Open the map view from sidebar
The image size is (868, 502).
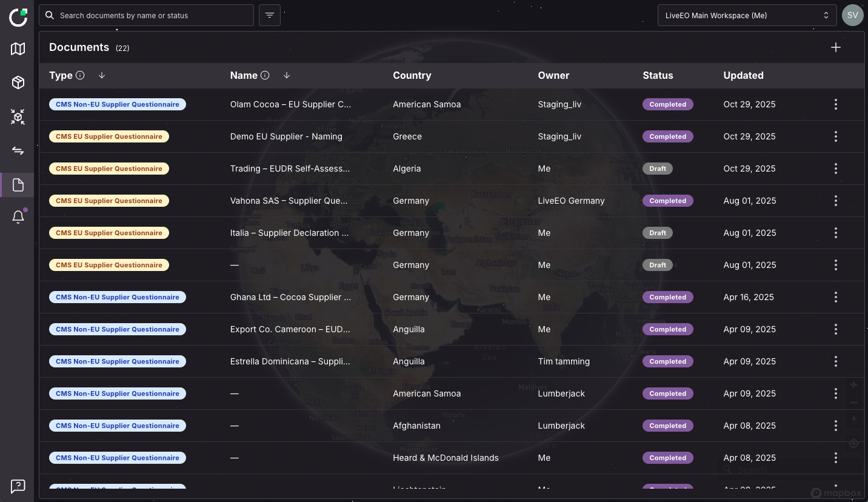(x=18, y=49)
